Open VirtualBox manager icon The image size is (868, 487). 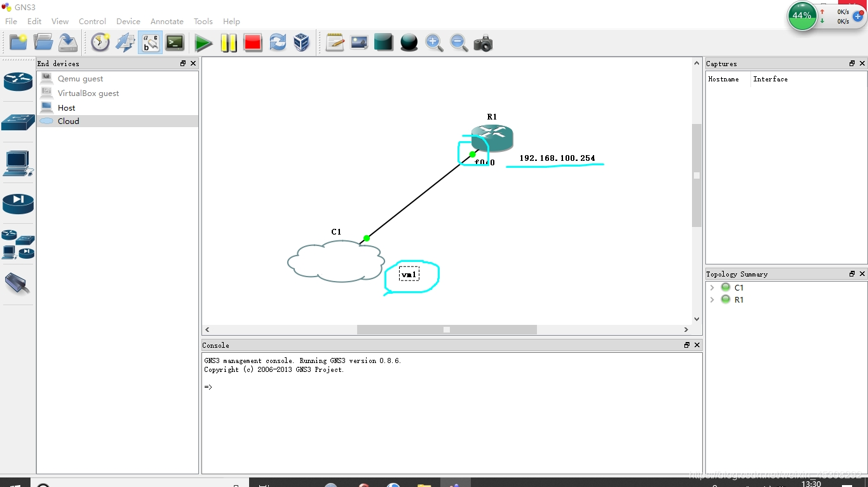[302, 43]
